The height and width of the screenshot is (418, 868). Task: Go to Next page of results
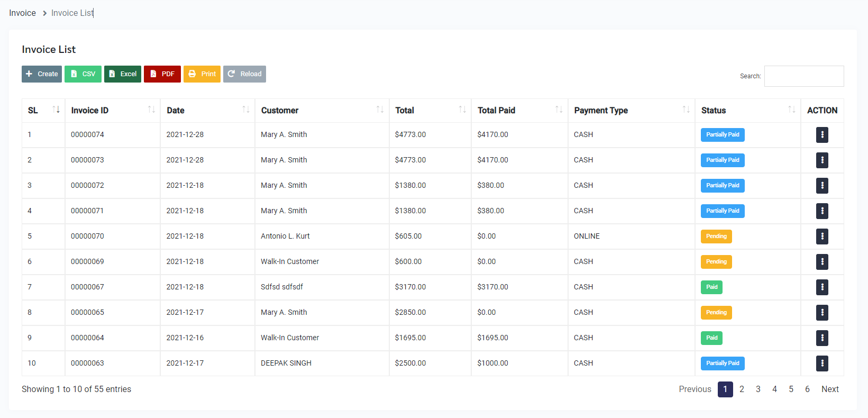(830, 389)
